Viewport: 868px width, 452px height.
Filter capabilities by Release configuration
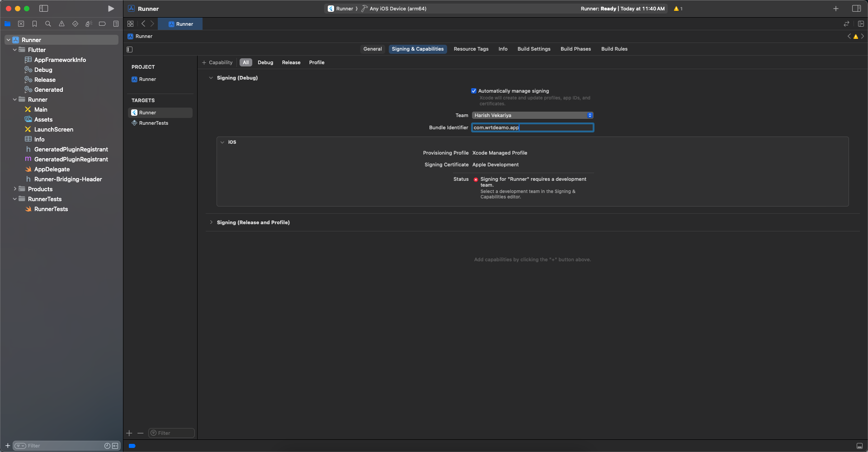coord(291,62)
